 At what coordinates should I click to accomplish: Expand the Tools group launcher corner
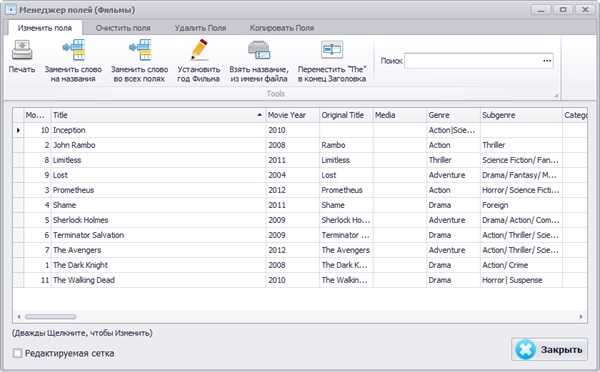point(556,95)
